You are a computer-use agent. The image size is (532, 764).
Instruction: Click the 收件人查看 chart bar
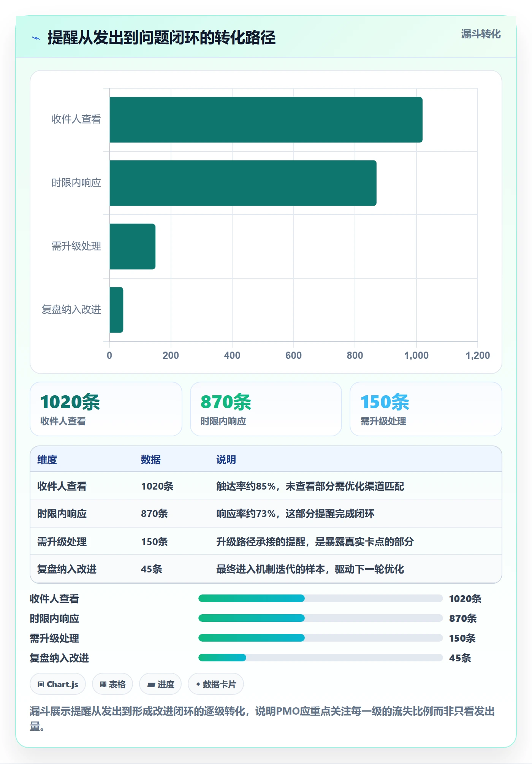(266, 120)
